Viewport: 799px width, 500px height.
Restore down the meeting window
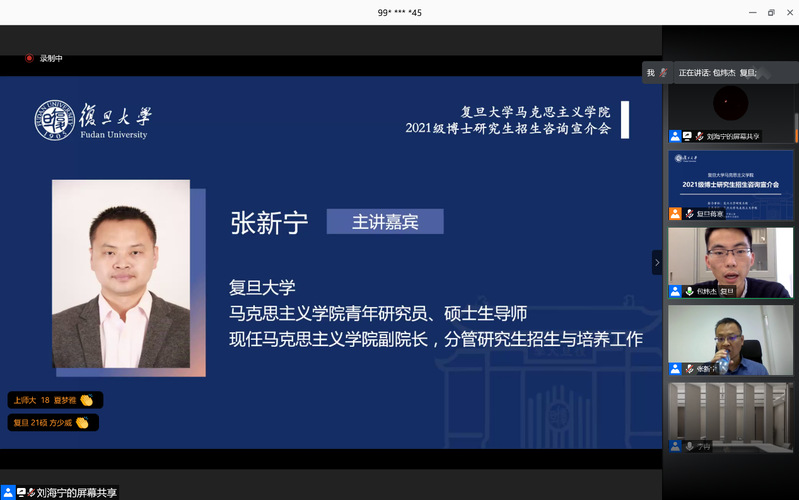coord(771,12)
